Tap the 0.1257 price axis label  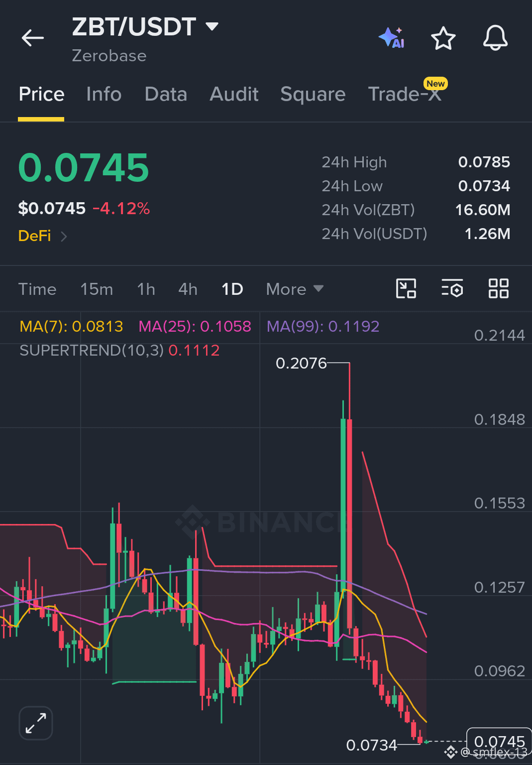499,587
